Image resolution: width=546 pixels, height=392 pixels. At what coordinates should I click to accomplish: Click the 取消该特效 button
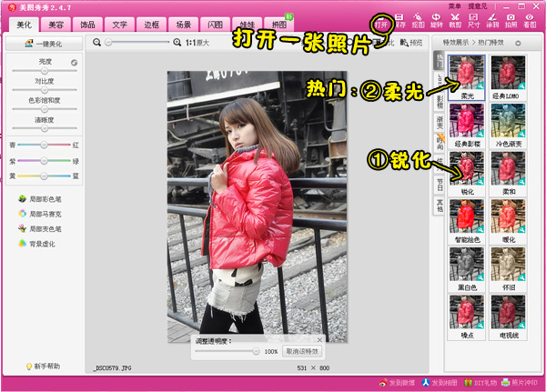tap(300, 350)
